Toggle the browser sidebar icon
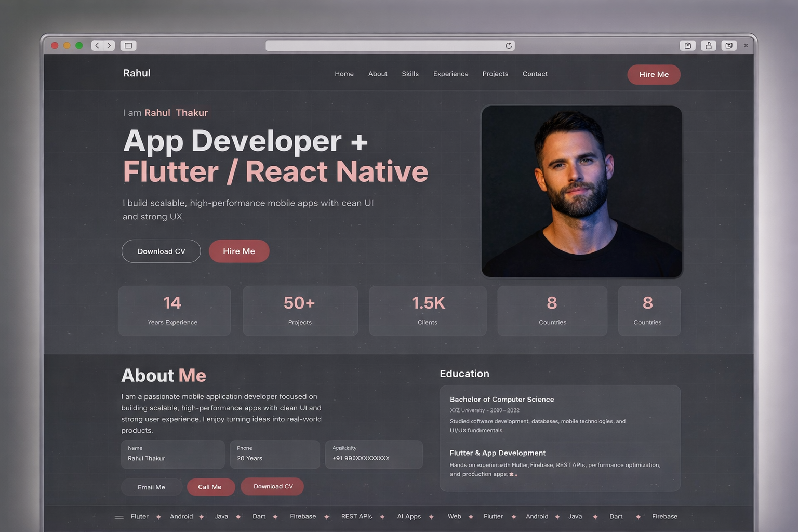798x532 pixels. tap(128, 46)
